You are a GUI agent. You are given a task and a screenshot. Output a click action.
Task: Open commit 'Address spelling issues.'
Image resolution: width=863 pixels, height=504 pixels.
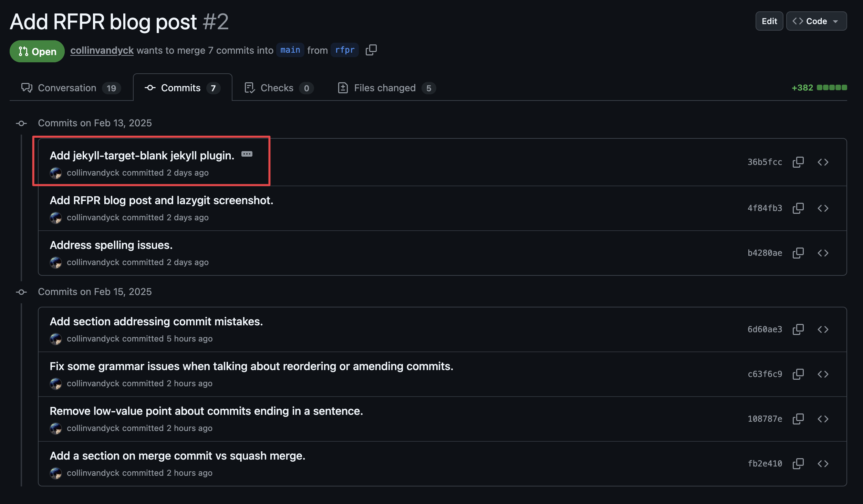(x=111, y=245)
